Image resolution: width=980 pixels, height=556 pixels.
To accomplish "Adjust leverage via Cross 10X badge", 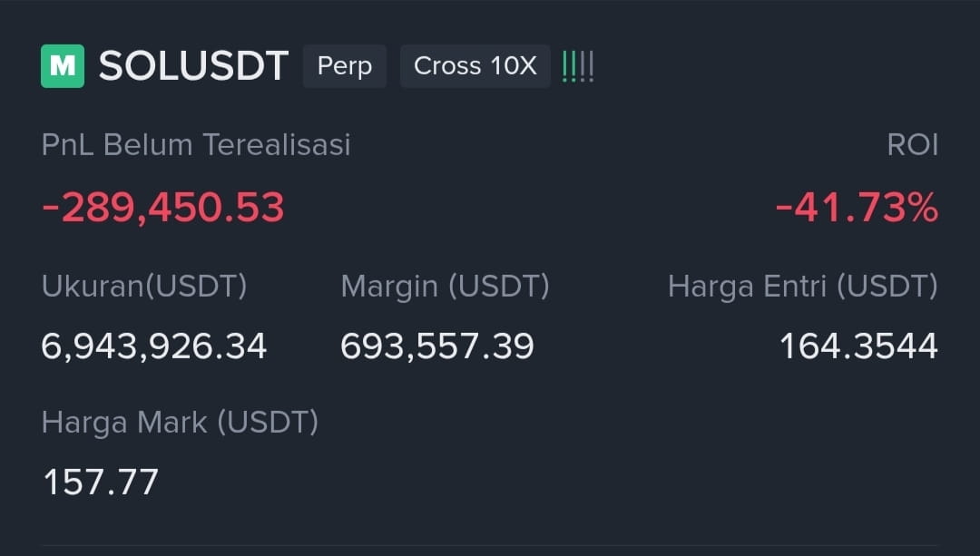I will point(475,65).
